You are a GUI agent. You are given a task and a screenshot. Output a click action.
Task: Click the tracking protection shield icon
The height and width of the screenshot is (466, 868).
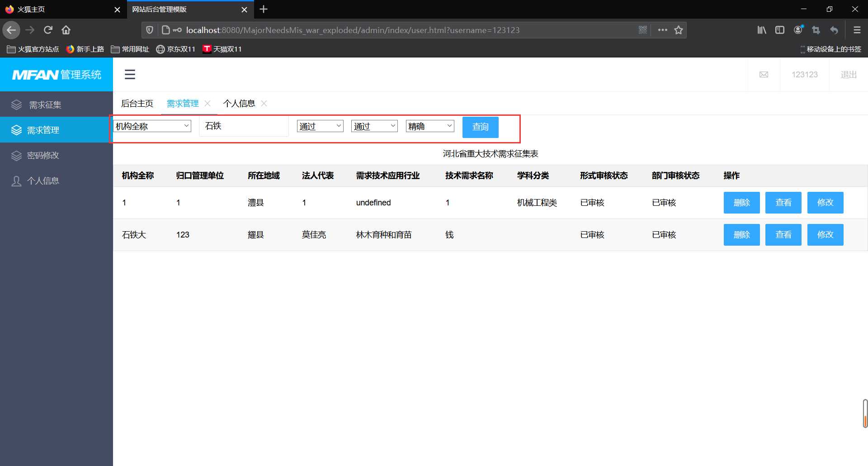(x=150, y=30)
